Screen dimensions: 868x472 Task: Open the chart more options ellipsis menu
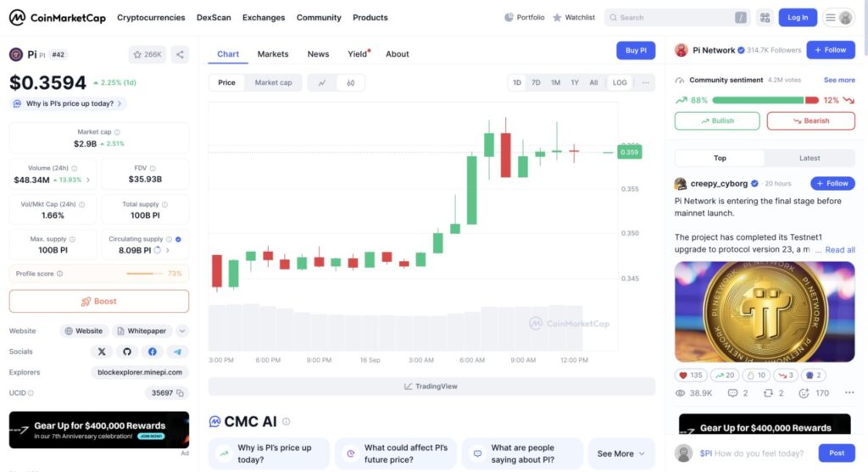[x=646, y=83]
